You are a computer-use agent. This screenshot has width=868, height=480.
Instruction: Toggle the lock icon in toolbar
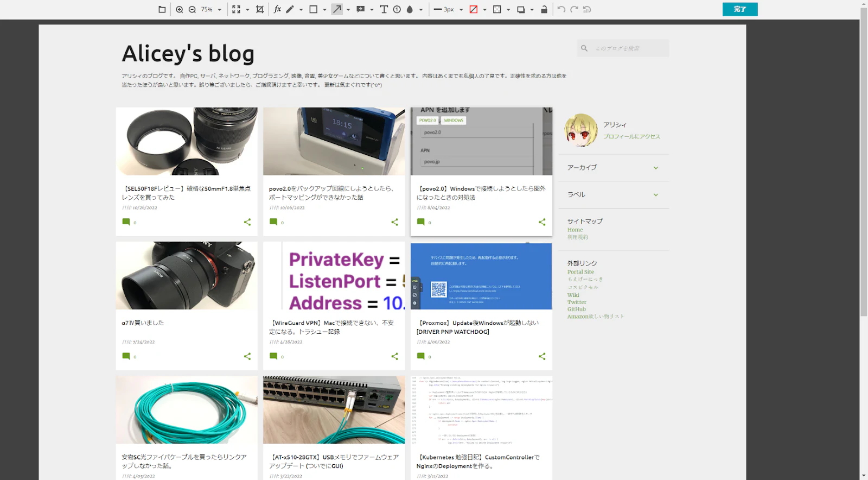pos(544,9)
